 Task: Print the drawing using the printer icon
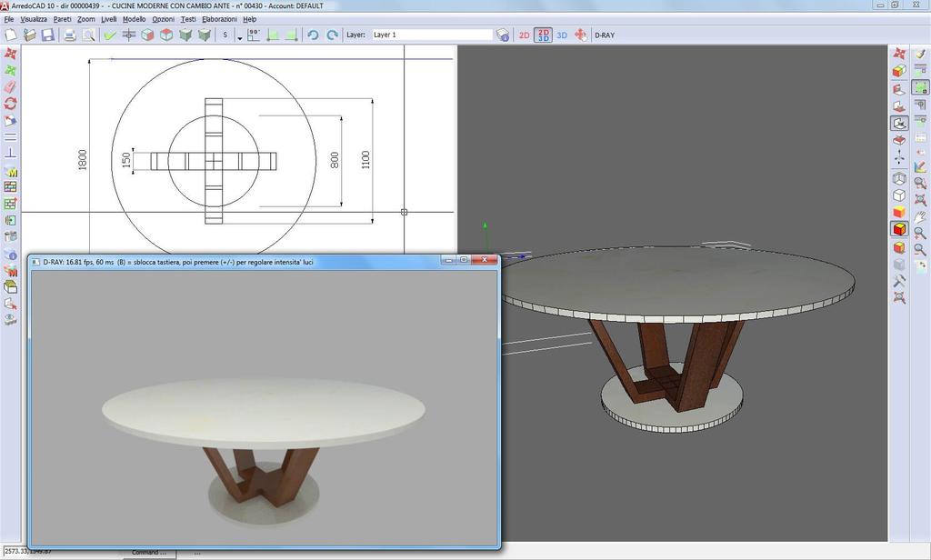click(x=70, y=35)
